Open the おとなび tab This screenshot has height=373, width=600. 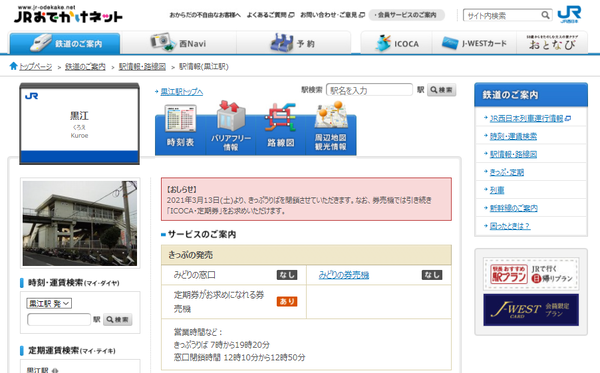click(x=552, y=43)
